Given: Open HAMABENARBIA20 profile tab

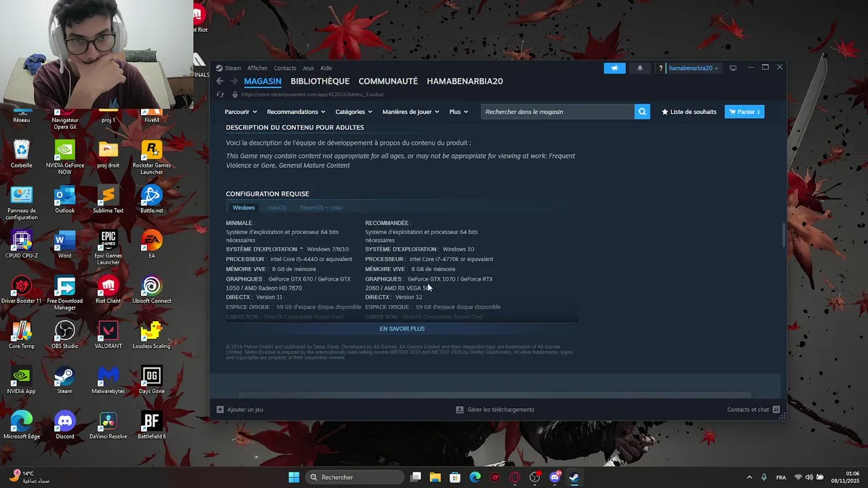Looking at the screenshot, I should click(465, 81).
